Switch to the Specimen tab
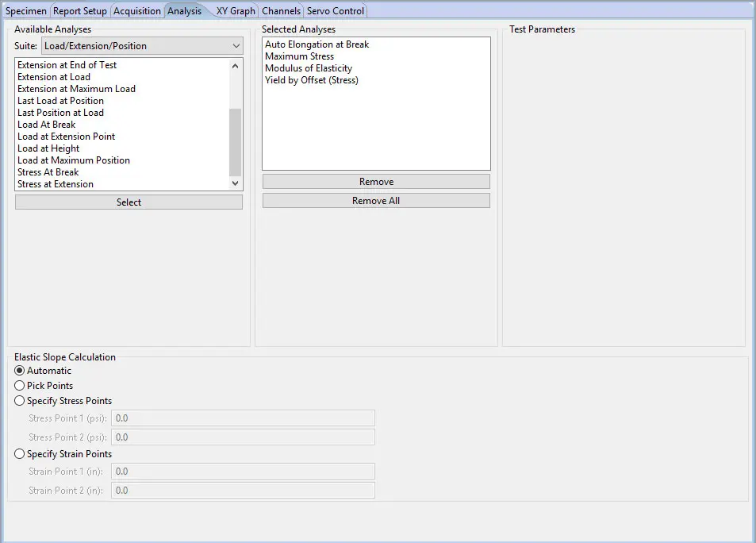 tap(26, 10)
